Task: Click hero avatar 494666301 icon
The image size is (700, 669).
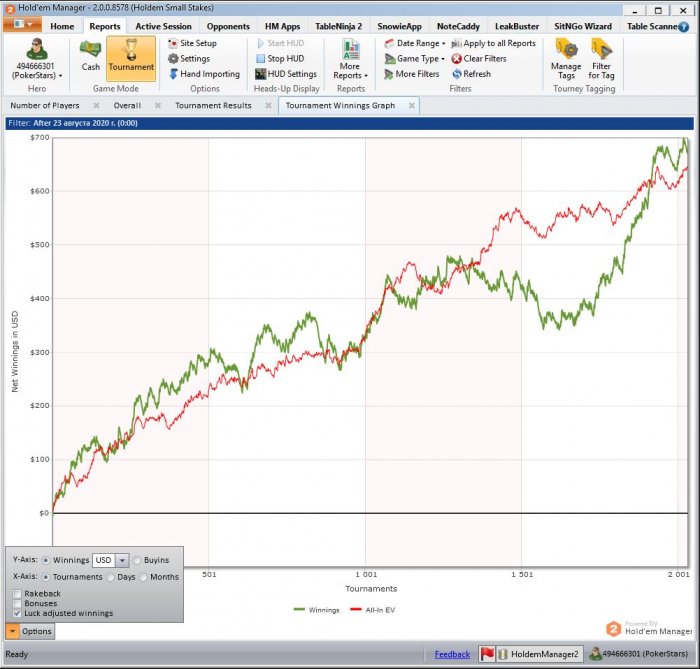Action: click(37, 49)
